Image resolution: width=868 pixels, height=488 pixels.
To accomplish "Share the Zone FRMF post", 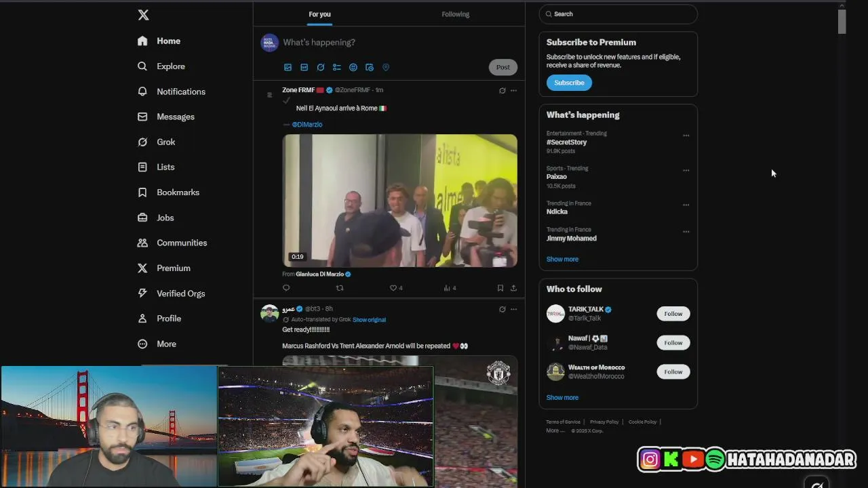I will 513,288.
